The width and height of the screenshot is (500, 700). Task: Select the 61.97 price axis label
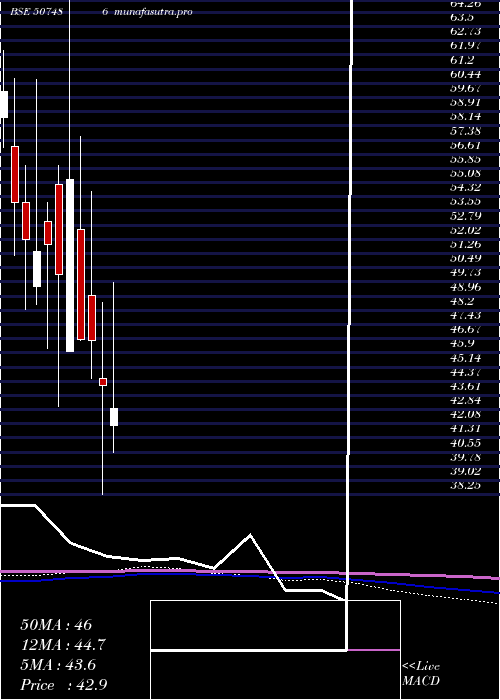point(465,46)
